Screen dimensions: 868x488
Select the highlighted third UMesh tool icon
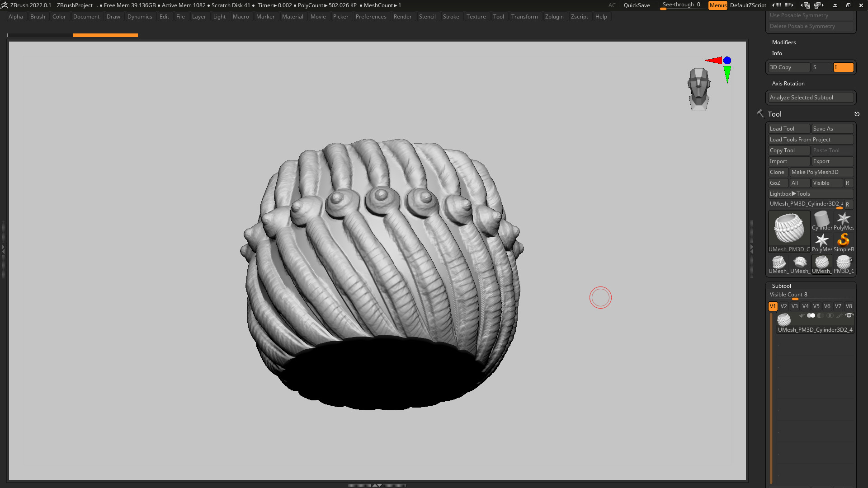pyautogui.click(x=821, y=264)
